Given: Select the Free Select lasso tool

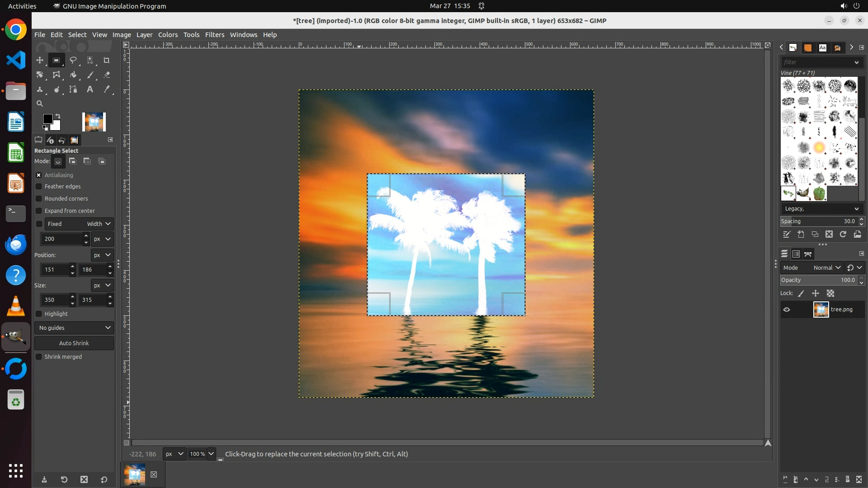Looking at the screenshot, I should (x=73, y=60).
